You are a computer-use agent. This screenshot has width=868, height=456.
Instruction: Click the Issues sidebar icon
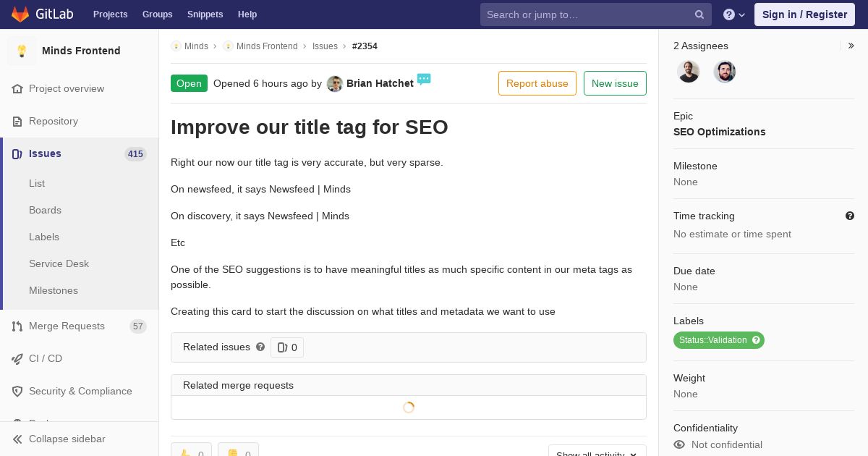(17, 153)
